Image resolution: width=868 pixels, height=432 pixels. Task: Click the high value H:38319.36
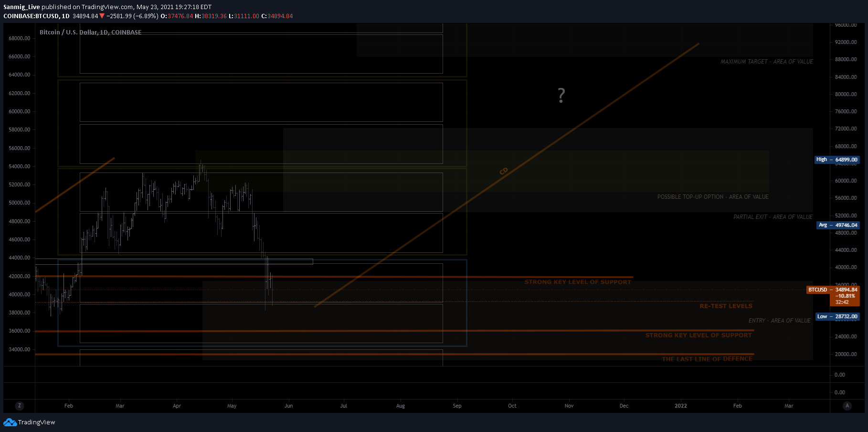click(x=211, y=16)
